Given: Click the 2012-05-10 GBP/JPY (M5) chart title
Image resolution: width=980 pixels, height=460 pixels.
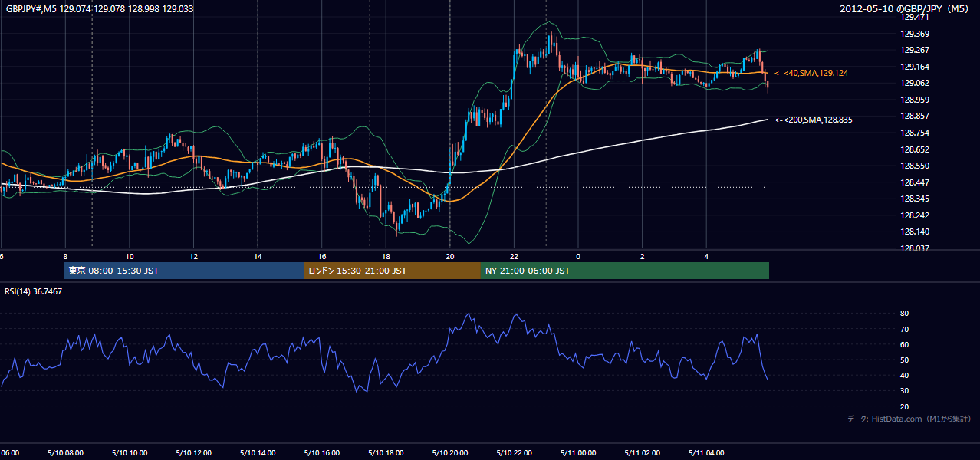Looking at the screenshot, I should [x=906, y=9].
